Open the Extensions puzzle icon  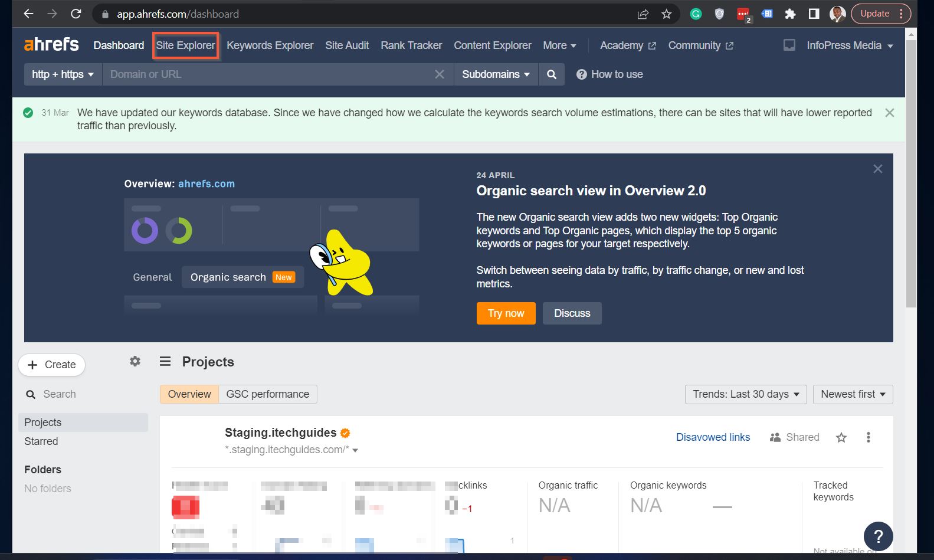pyautogui.click(x=790, y=14)
